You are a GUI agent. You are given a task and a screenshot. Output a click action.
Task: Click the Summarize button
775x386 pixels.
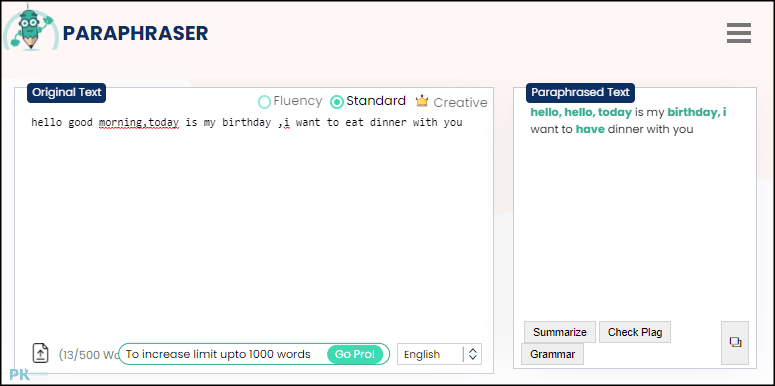[x=560, y=332]
